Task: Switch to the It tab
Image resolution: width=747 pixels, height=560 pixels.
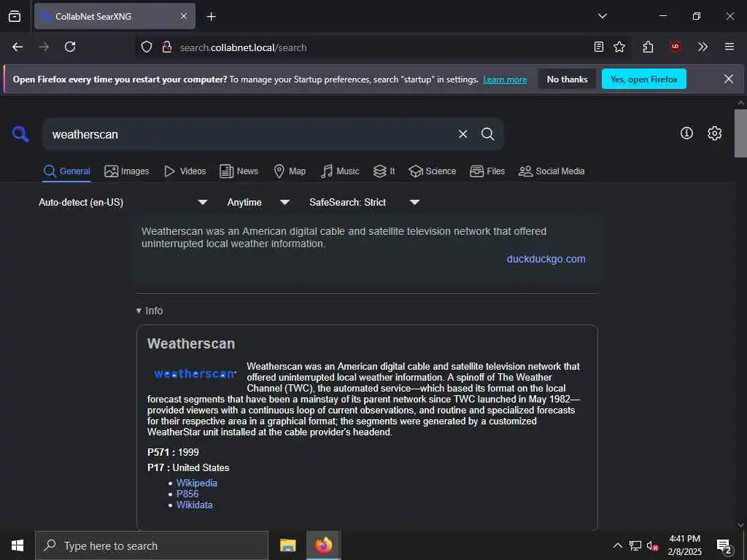Action: [x=384, y=171]
